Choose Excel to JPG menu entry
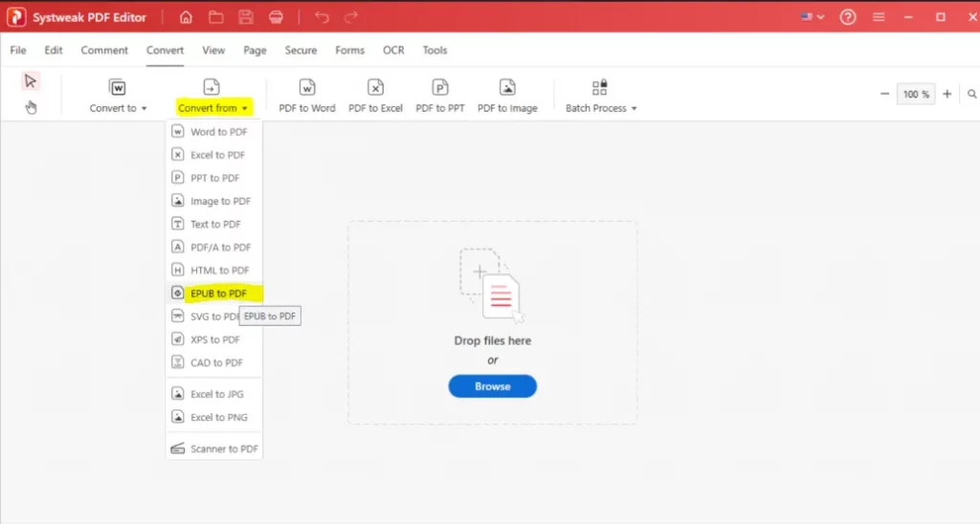Screen dimensions: 980x524 click(214, 394)
